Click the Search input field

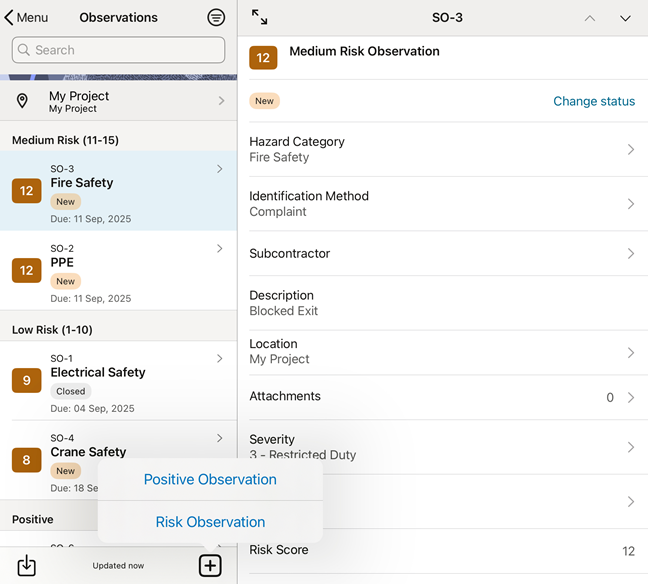pos(118,50)
